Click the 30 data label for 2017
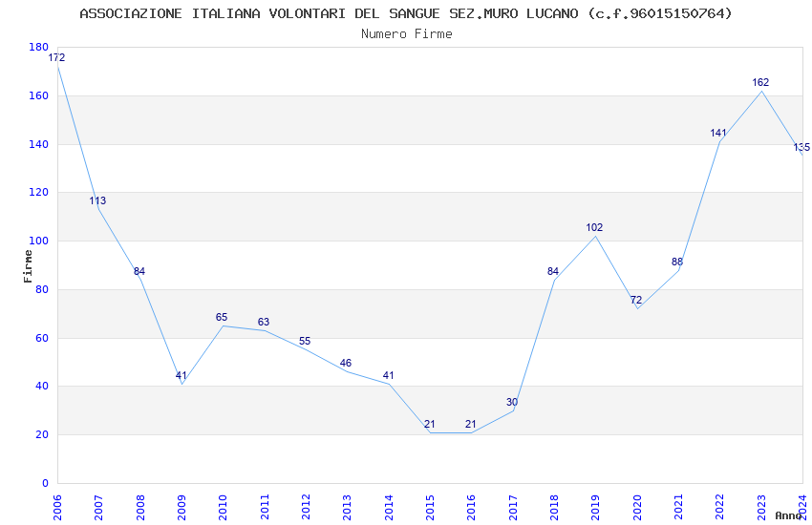This screenshot has width=812, height=525. [512, 403]
